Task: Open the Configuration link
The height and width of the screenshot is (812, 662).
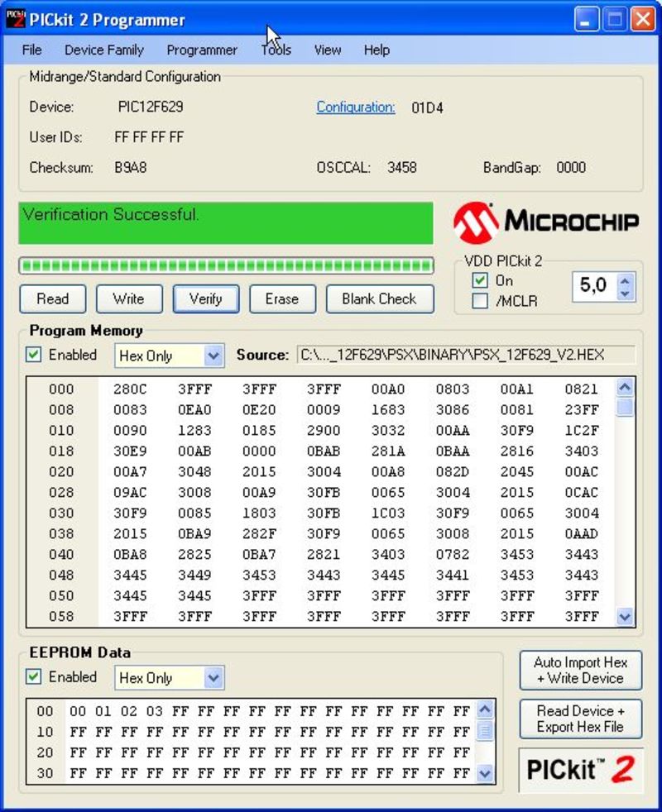Action: point(356,107)
